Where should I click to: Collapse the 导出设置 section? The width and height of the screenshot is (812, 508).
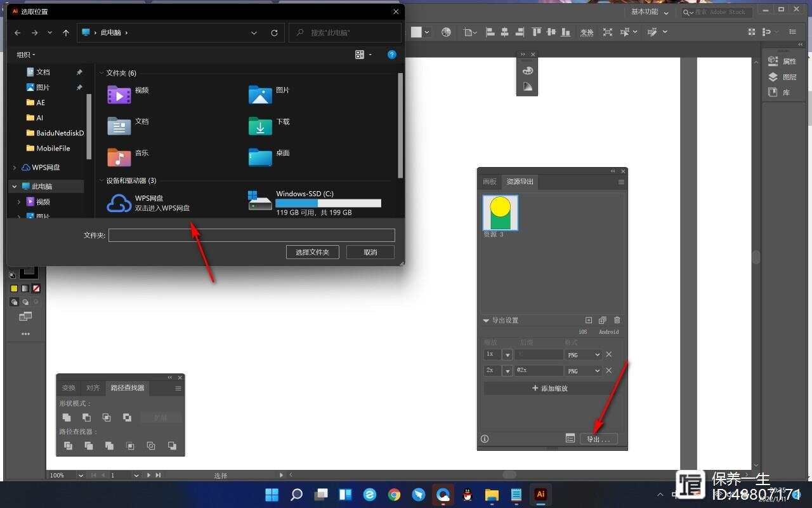[487, 321]
